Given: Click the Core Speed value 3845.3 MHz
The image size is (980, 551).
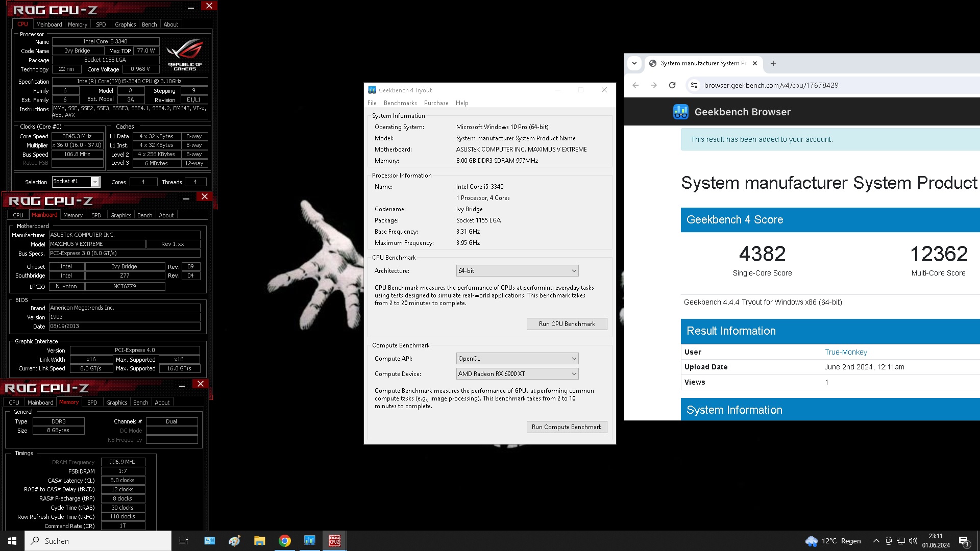Looking at the screenshot, I should [77, 136].
